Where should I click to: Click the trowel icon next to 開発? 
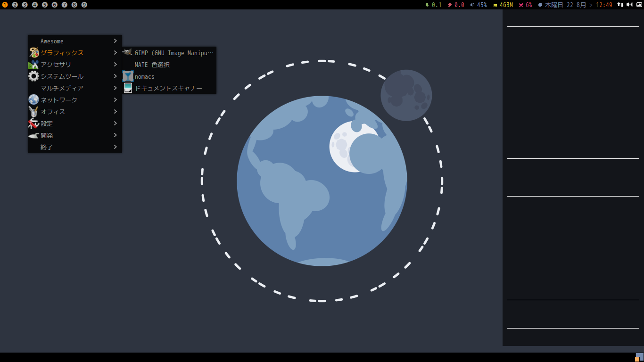33,135
